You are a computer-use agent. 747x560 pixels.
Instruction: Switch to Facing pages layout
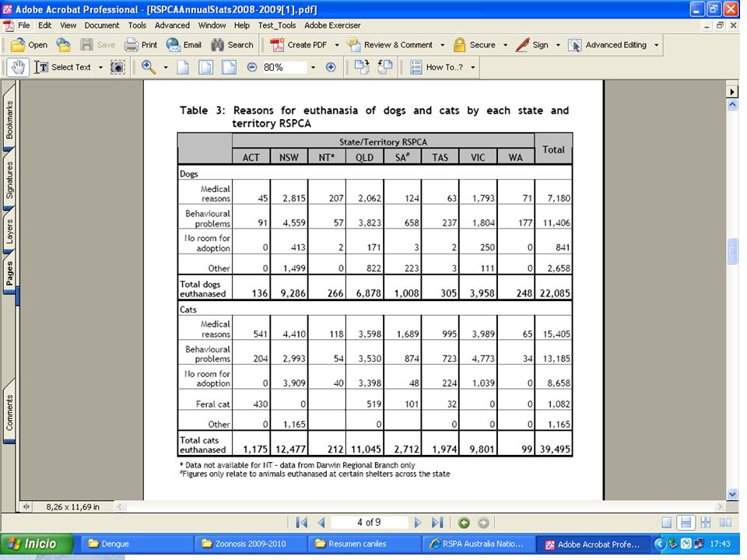[725, 523]
